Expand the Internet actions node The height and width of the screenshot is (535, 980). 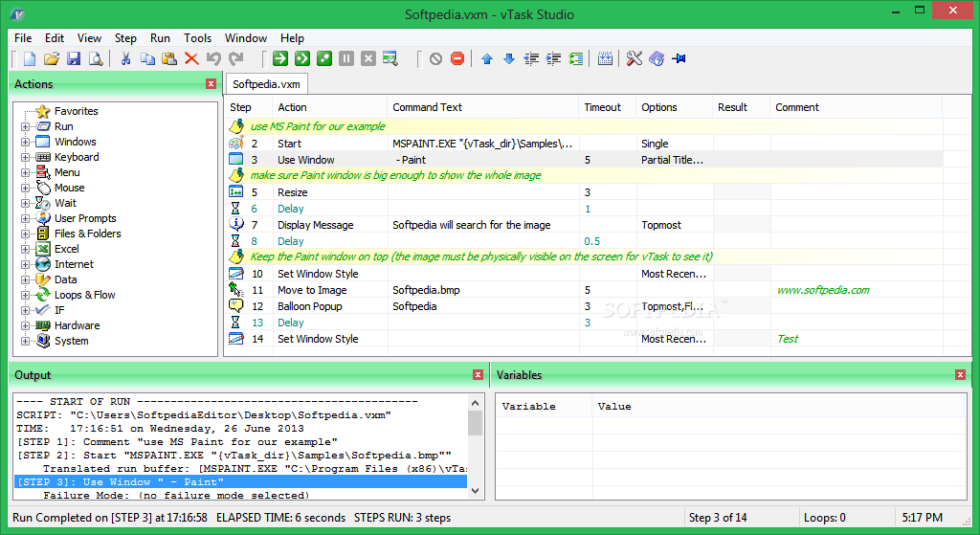[x=25, y=264]
